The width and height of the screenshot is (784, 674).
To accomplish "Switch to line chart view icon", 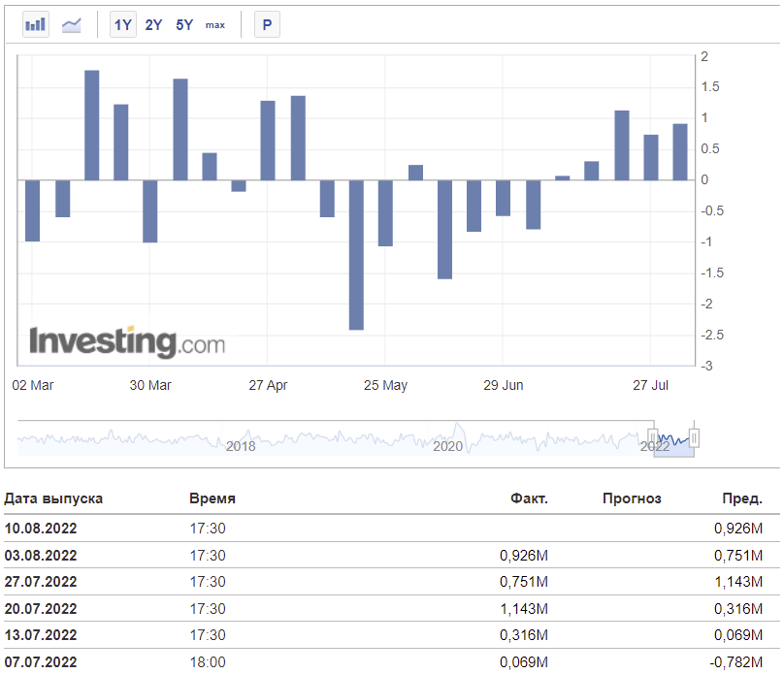I will pyautogui.click(x=72, y=24).
